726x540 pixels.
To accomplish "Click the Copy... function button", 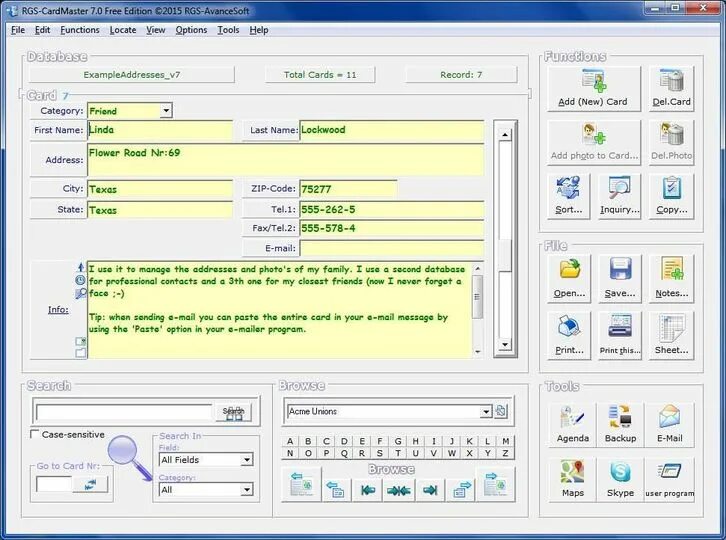I will tap(671, 196).
